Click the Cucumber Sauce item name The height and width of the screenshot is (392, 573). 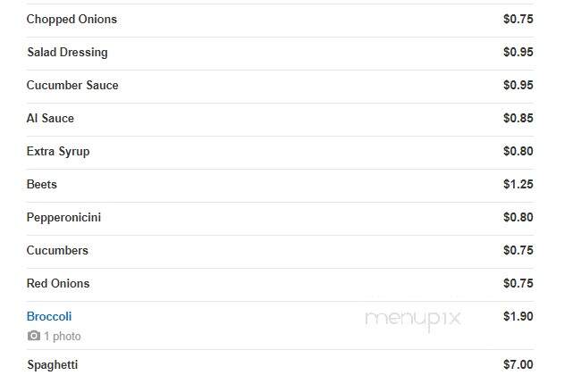72,85
